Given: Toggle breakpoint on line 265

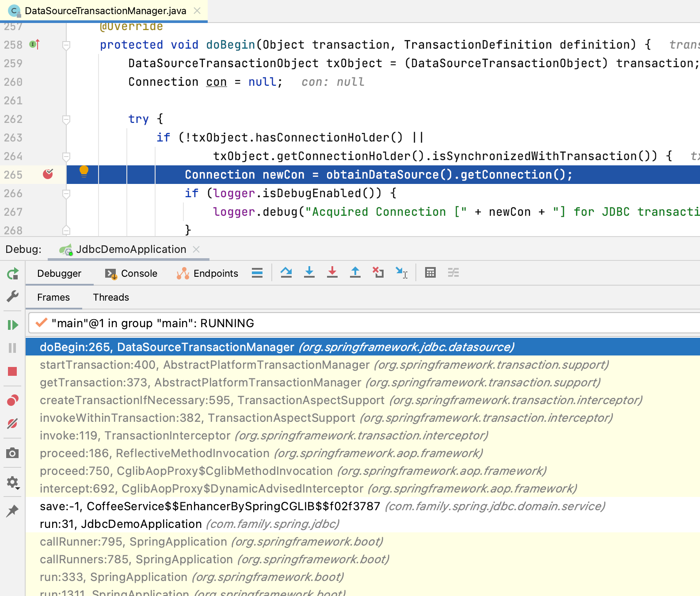Looking at the screenshot, I should point(48,174).
